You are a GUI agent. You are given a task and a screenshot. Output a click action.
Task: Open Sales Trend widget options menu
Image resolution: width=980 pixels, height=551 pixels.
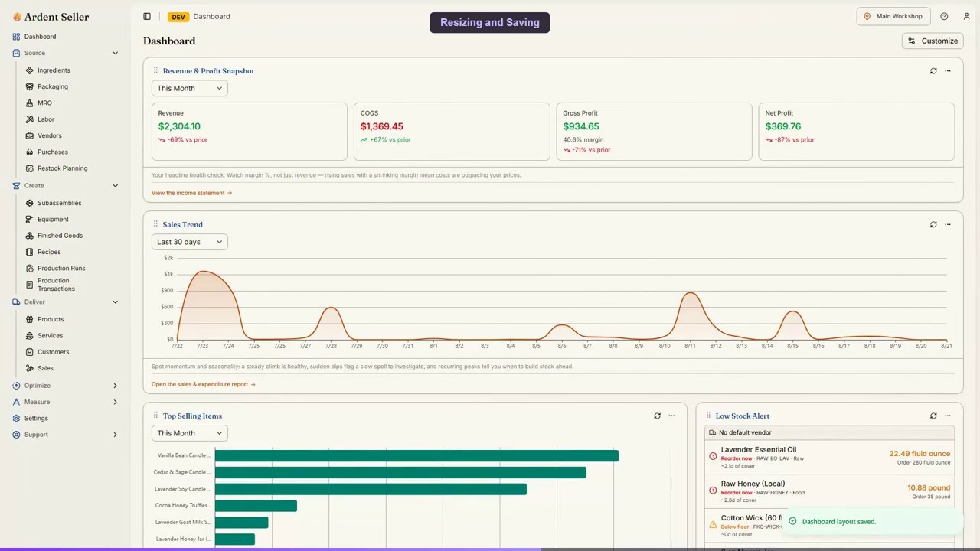[x=948, y=224]
